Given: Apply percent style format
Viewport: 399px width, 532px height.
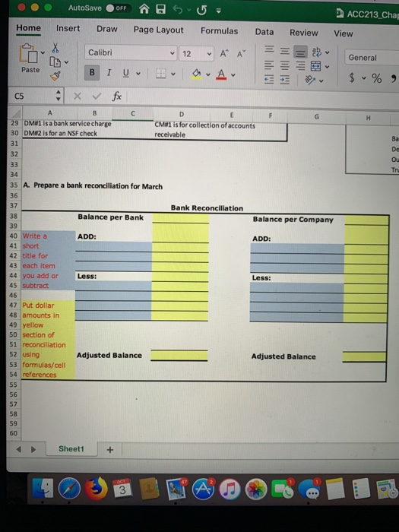Looking at the screenshot, I should pos(377,78).
